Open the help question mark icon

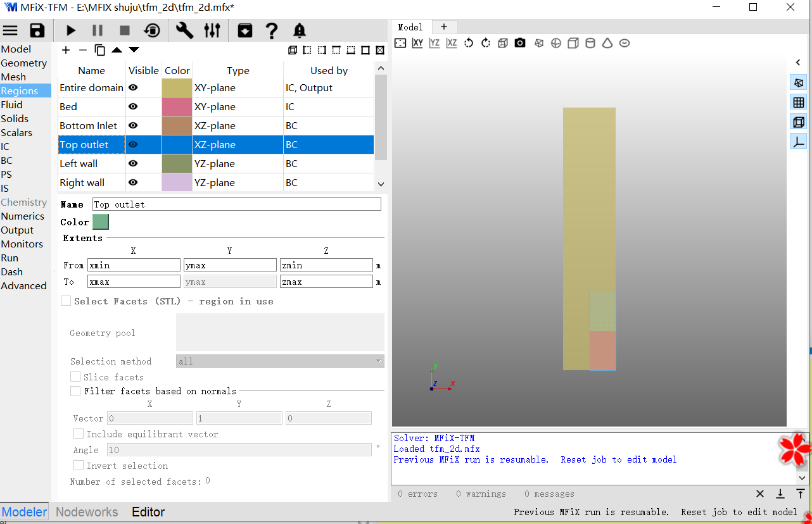point(271,30)
